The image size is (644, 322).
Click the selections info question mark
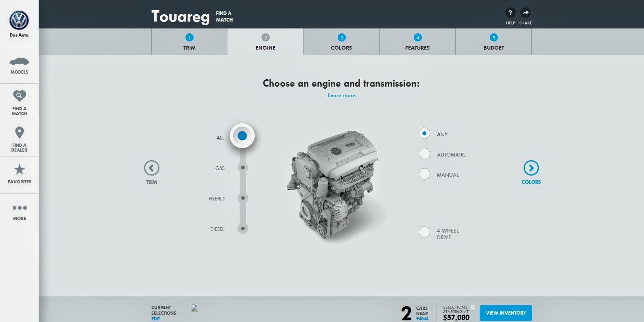(x=473, y=307)
